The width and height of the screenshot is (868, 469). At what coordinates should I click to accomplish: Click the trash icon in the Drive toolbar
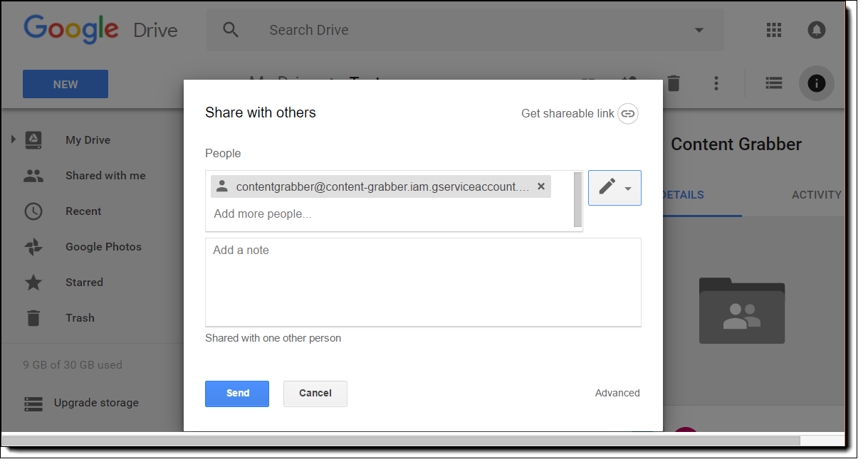674,83
